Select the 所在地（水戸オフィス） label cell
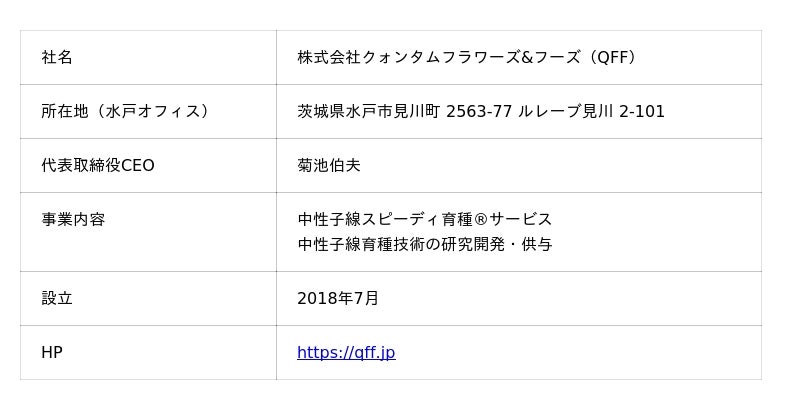800x410 pixels. coord(127,111)
